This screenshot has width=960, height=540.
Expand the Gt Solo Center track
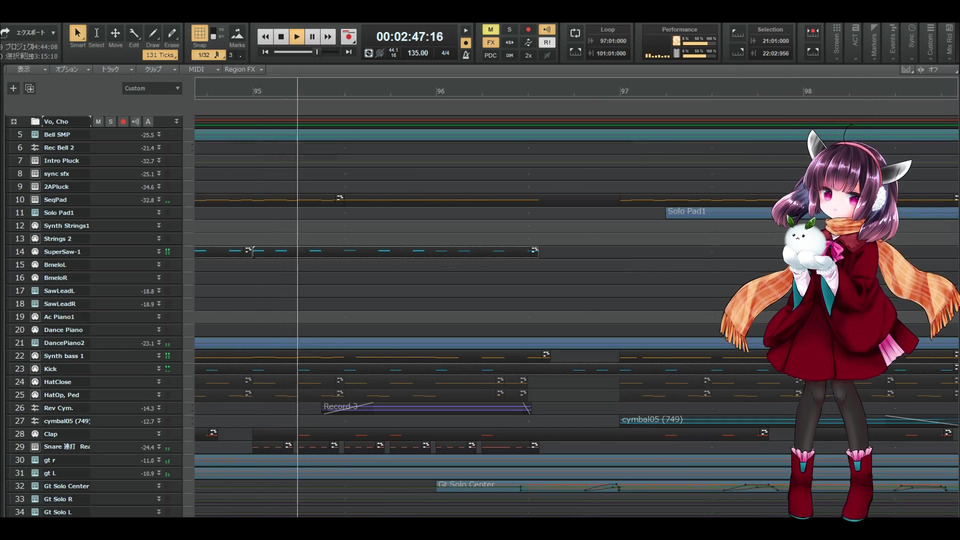tap(159, 486)
